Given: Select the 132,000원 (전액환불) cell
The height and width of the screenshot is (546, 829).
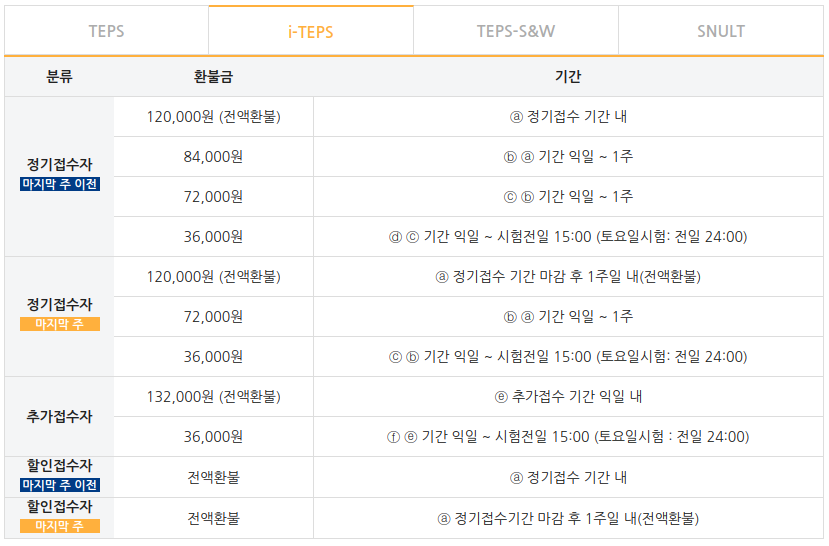Looking at the screenshot, I should pyautogui.click(x=213, y=396).
